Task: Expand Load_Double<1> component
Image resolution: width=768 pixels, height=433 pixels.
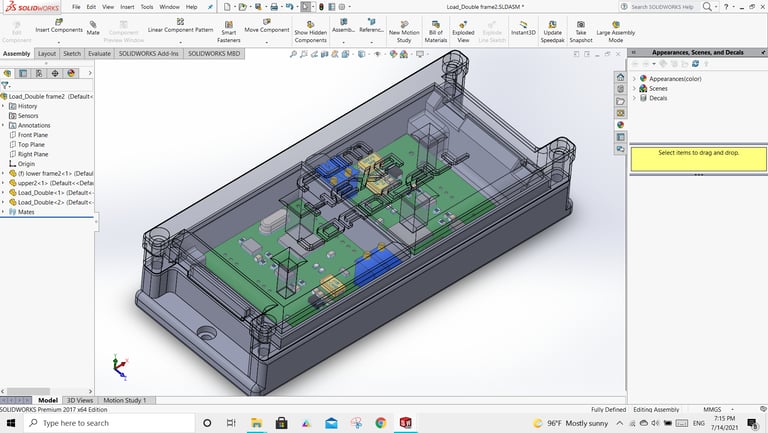Action: (x=3, y=192)
